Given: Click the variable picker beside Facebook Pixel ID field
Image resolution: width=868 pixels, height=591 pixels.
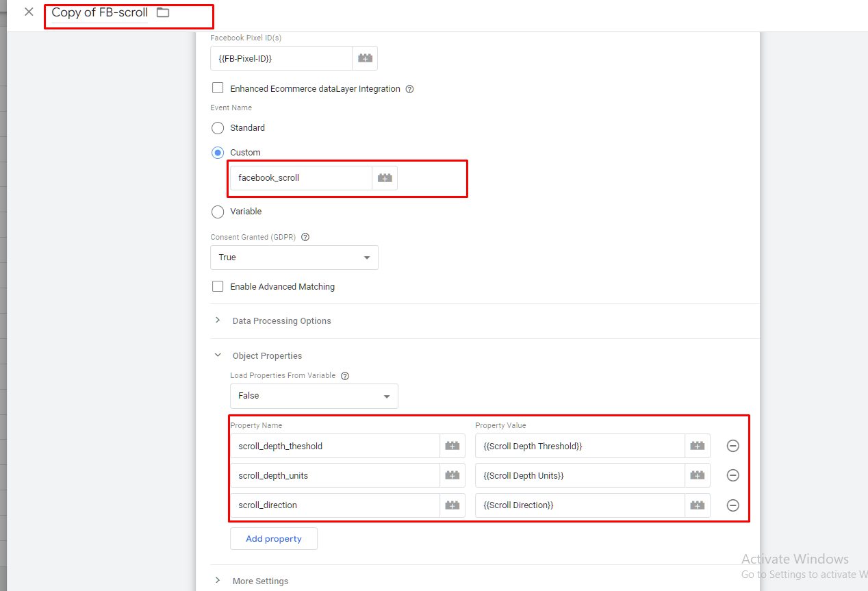Looking at the screenshot, I should coord(365,59).
